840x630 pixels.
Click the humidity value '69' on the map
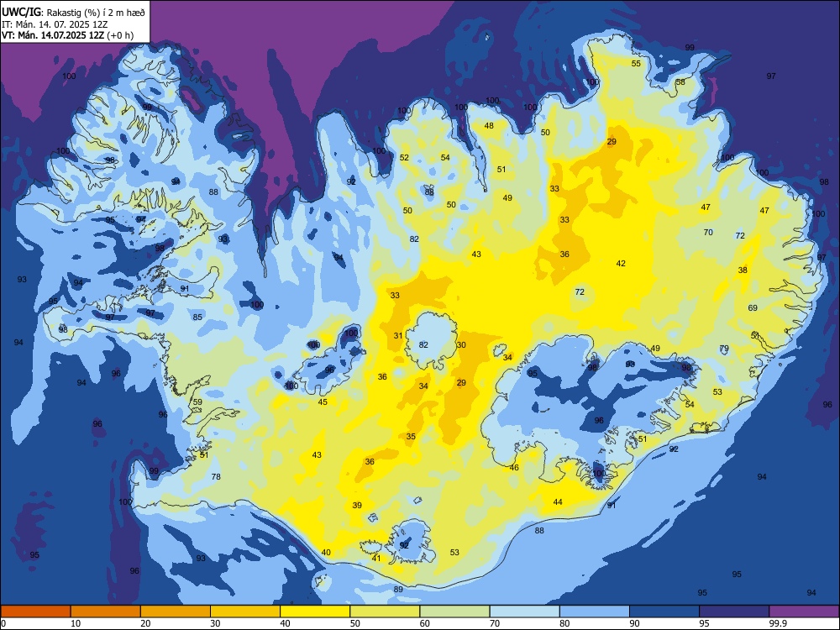pyautogui.click(x=753, y=307)
